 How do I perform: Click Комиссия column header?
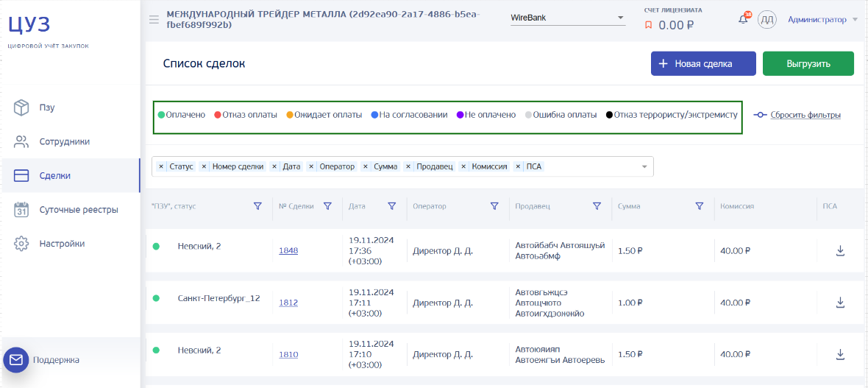737,206
